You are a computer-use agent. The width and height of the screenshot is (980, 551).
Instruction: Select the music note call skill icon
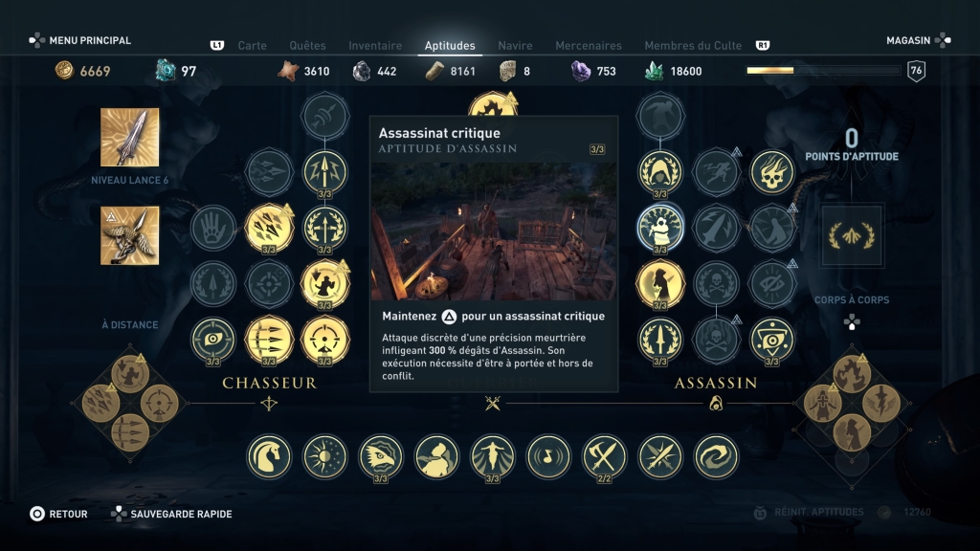pos(548,456)
